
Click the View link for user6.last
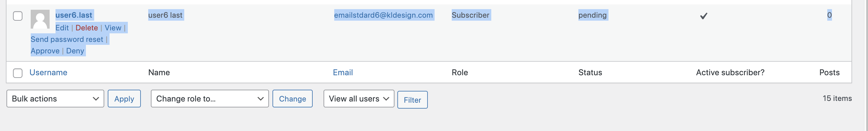113,28
